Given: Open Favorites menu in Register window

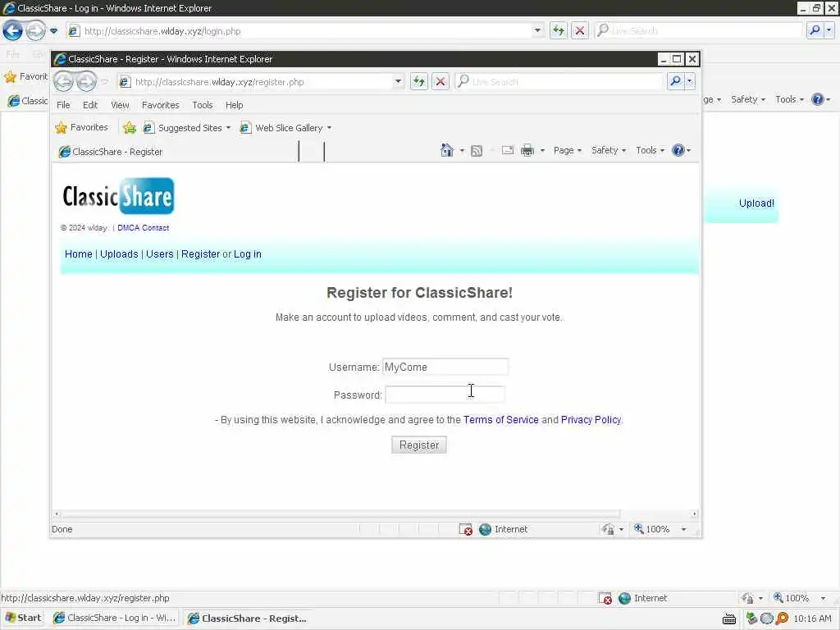Looking at the screenshot, I should tap(161, 105).
